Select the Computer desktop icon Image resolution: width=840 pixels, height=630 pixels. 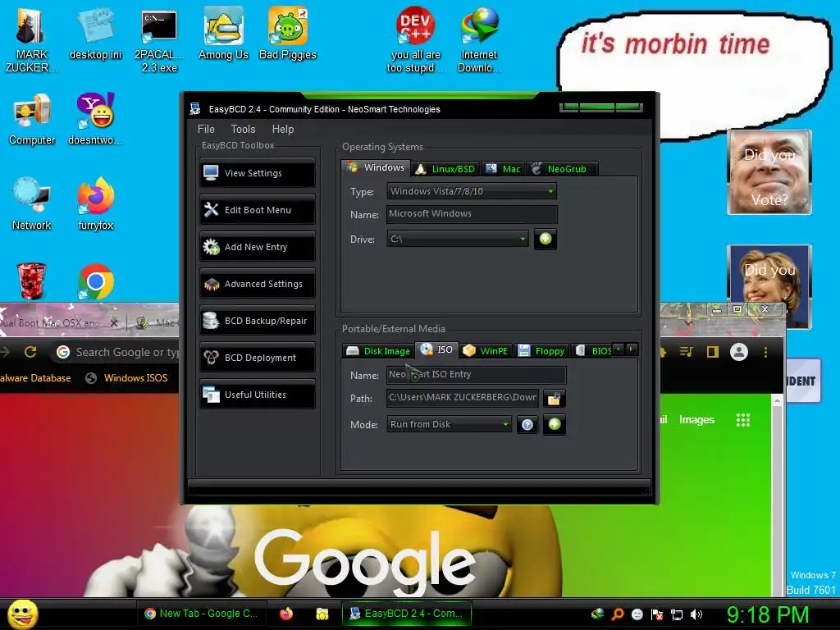click(x=32, y=120)
